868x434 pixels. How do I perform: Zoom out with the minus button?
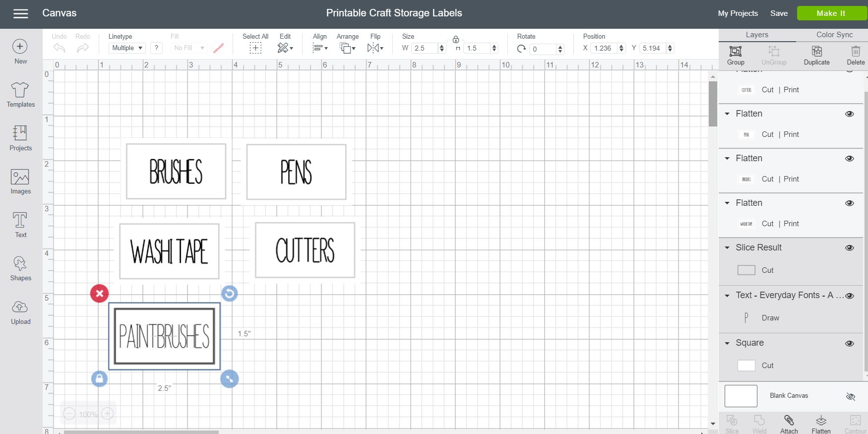(69, 414)
